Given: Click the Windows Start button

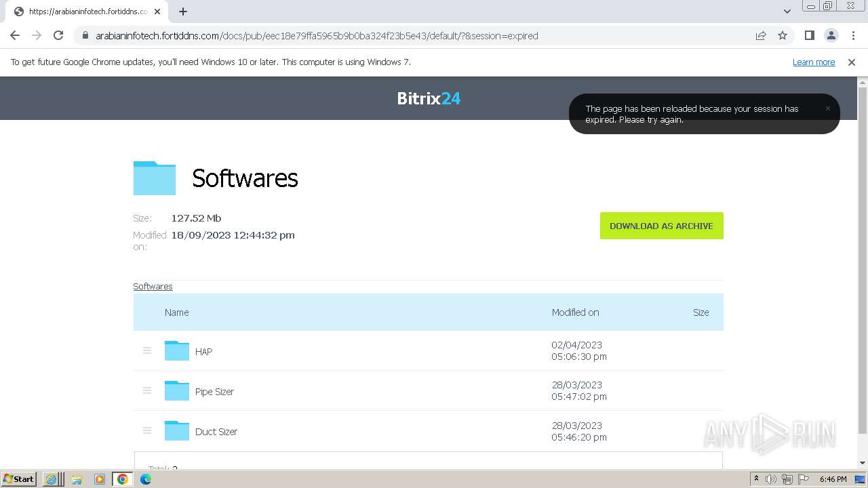Looking at the screenshot, I should [18, 479].
